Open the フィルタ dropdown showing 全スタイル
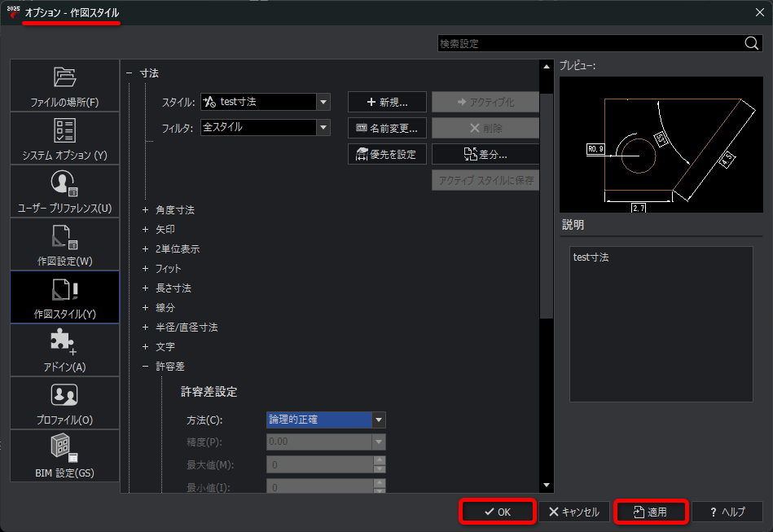This screenshot has height=532, width=773. pos(323,127)
